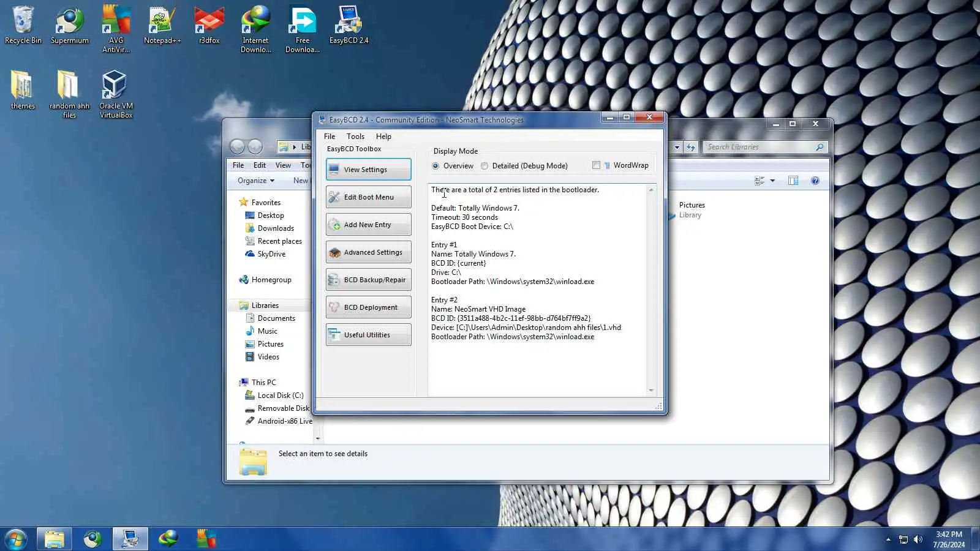Select the random ahh files desktop folder
Viewport: 980px width, 551px height.
point(70,94)
